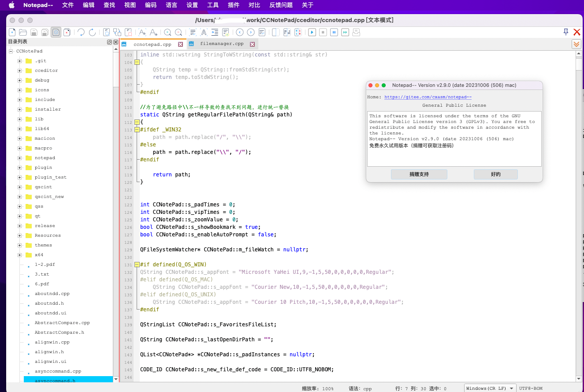Viewport: 584px width, 392px height.
Task: Select alignwin.ui in the file tree
Action: [50, 362]
